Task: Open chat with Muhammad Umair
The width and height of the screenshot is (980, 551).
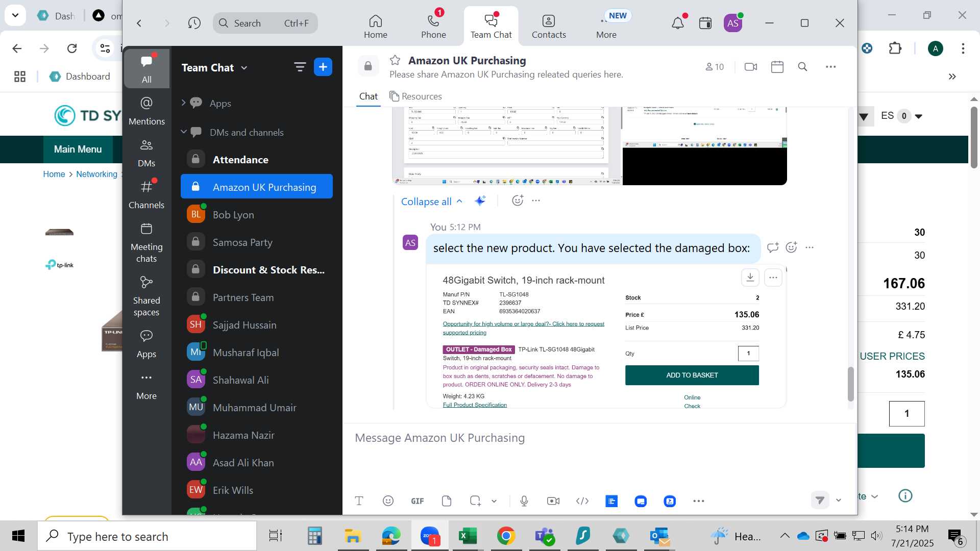Action: [x=257, y=408]
